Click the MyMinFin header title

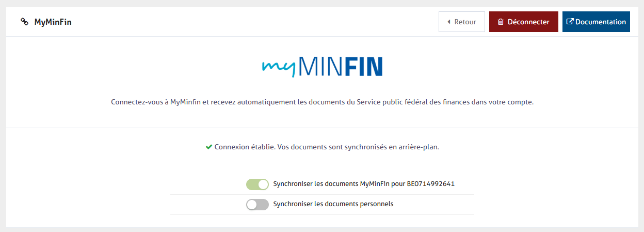(x=53, y=22)
